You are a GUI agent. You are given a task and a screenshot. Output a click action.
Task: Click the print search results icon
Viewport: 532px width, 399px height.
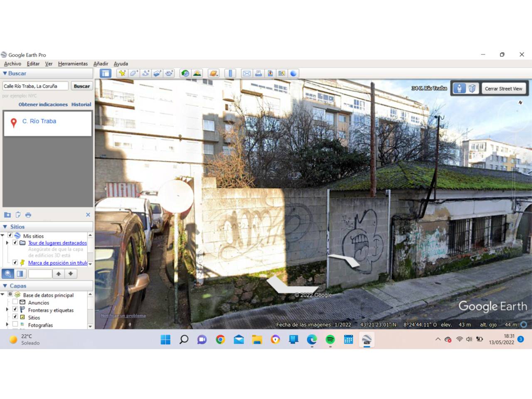(28, 215)
